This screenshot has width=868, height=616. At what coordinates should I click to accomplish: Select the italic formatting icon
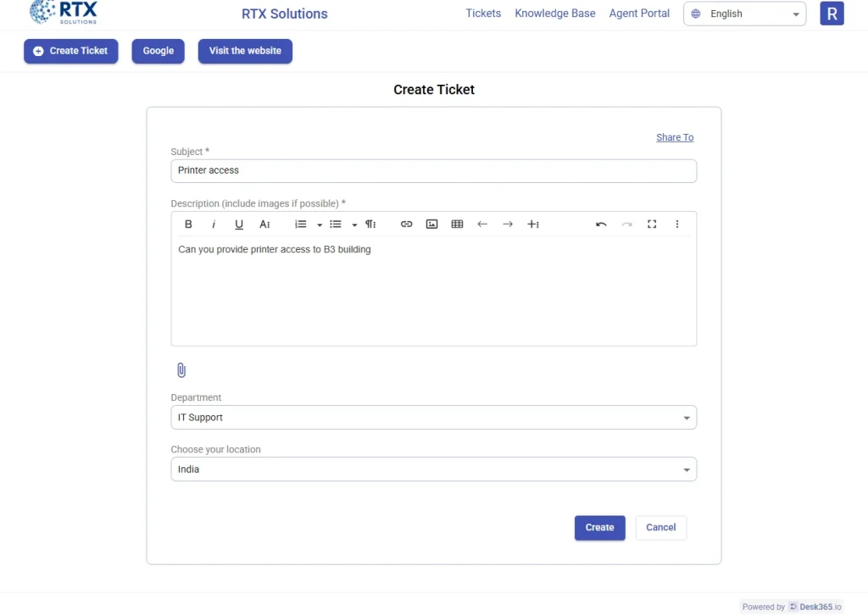pos(214,224)
